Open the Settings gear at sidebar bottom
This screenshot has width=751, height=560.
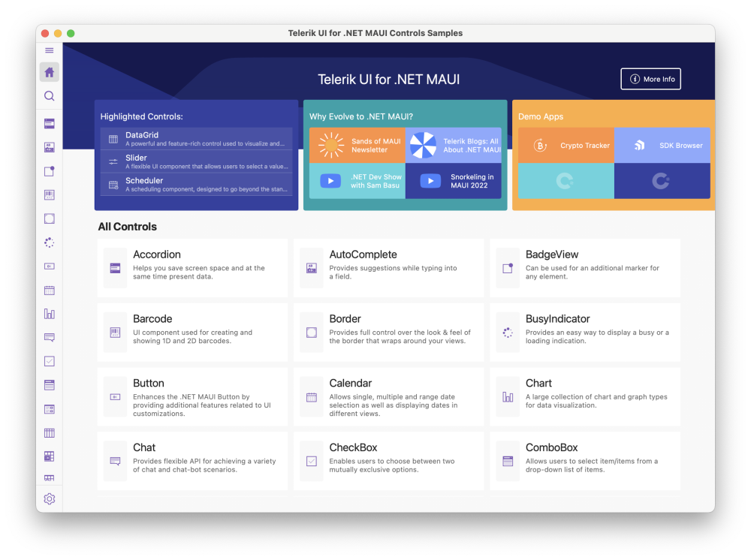click(49, 498)
